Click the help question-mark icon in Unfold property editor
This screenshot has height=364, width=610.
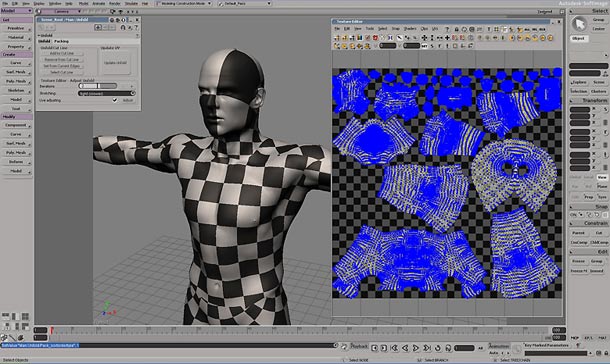(136, 28)
